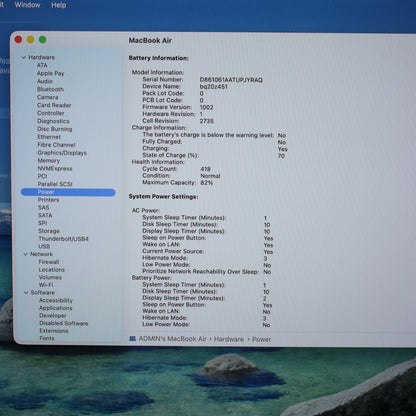Select Applications under Software
The image size is (416, 416).
coord(55,308)
